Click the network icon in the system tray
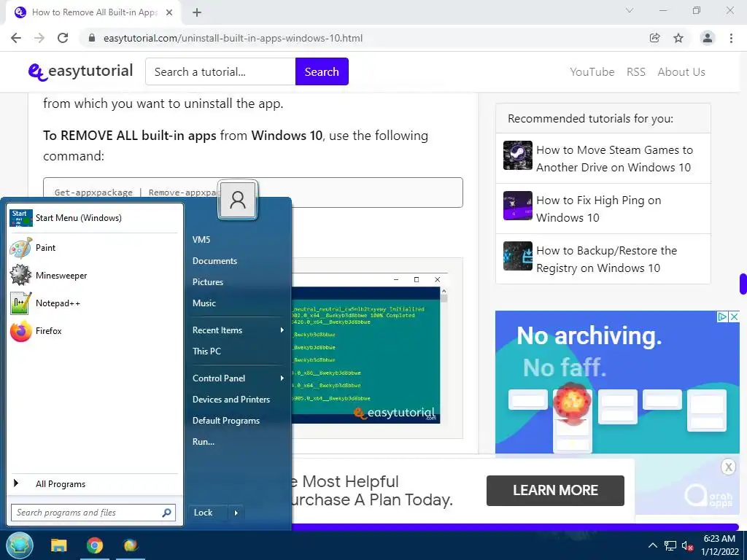The height and width of the screenshot is (560, 747). [x=670, y=545]
